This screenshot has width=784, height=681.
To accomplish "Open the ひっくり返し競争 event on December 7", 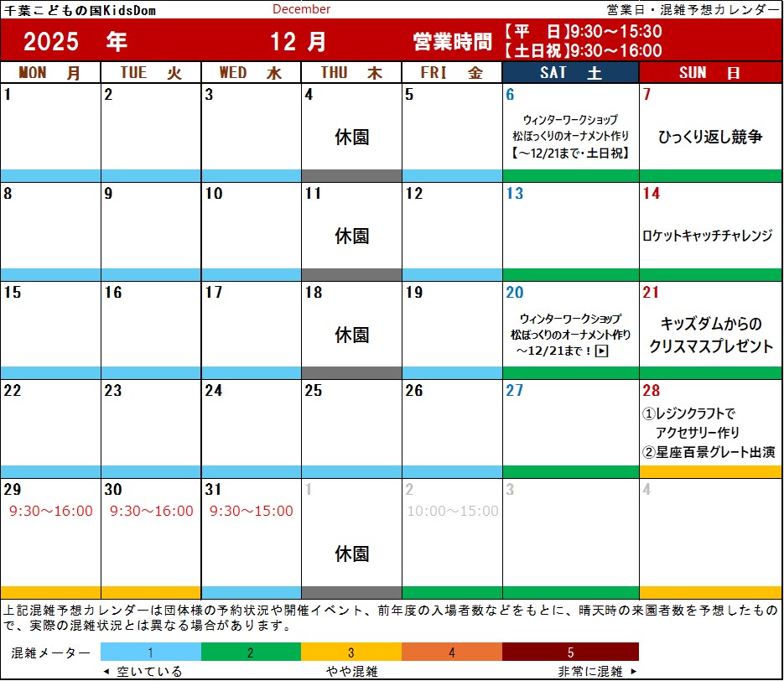I will tap(710, 137).
